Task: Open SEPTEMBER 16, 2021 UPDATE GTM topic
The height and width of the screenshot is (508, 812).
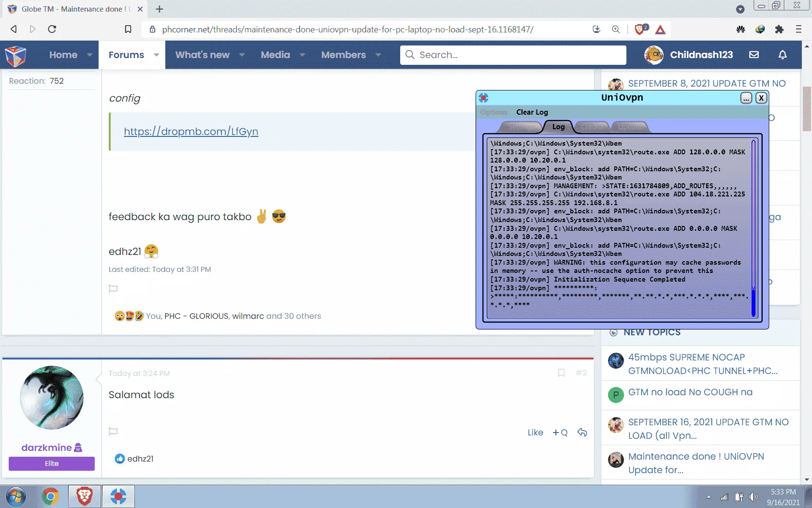Action: (709, 429)
